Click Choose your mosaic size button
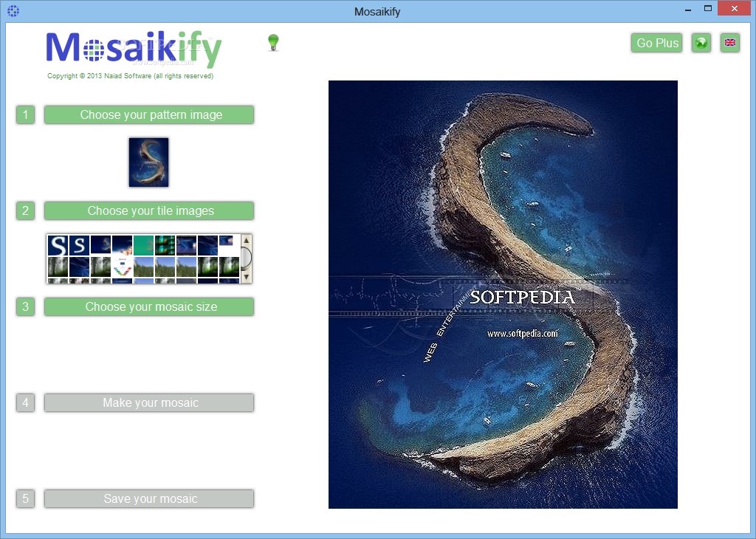Image resolution: width=756 pixels, height=539 pixels. click(x=149, y=306)
